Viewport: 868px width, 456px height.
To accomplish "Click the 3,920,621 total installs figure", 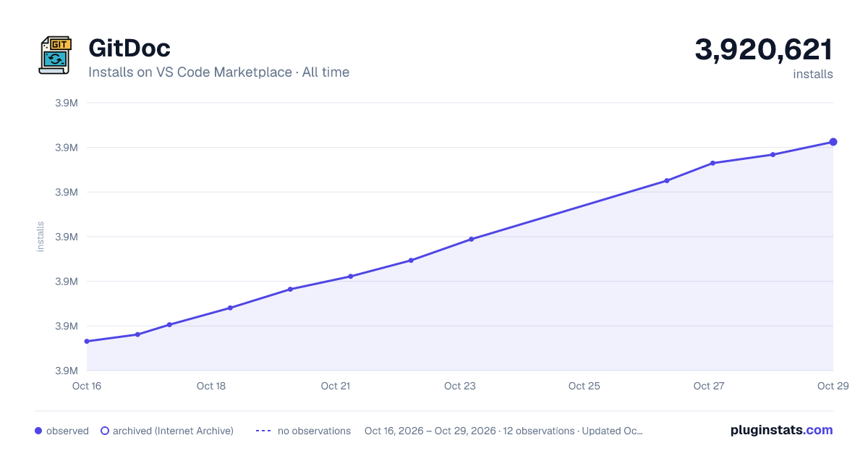I will pyautogui.click(x=764, y=50).
